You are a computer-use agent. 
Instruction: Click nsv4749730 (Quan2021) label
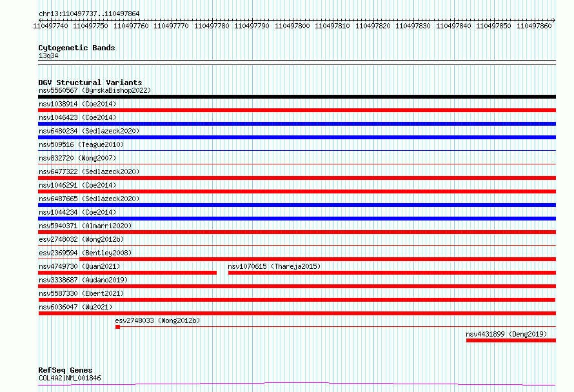(79, 266)
